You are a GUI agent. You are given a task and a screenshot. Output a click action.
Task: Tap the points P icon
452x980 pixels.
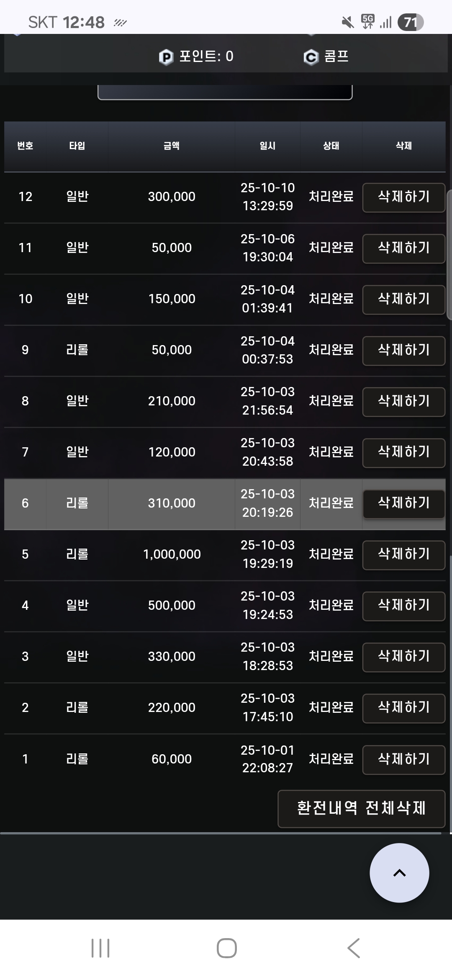pos(166,57)
